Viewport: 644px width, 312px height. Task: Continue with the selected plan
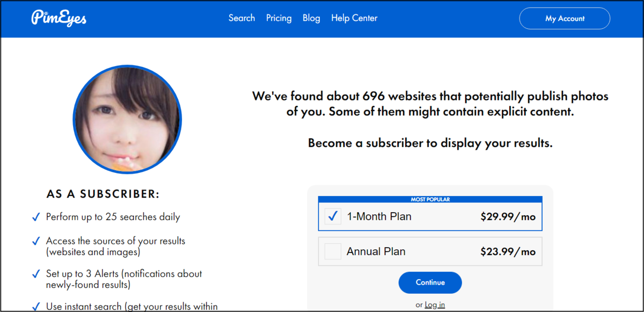click(430, 282)
